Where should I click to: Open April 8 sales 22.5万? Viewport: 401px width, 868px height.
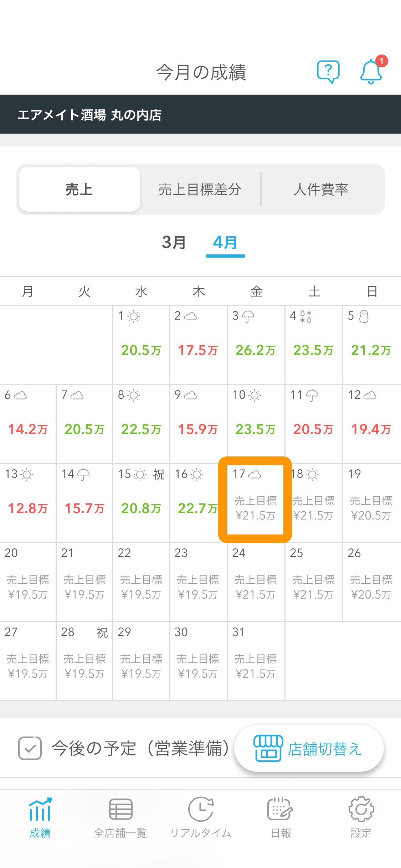[141, 429]
